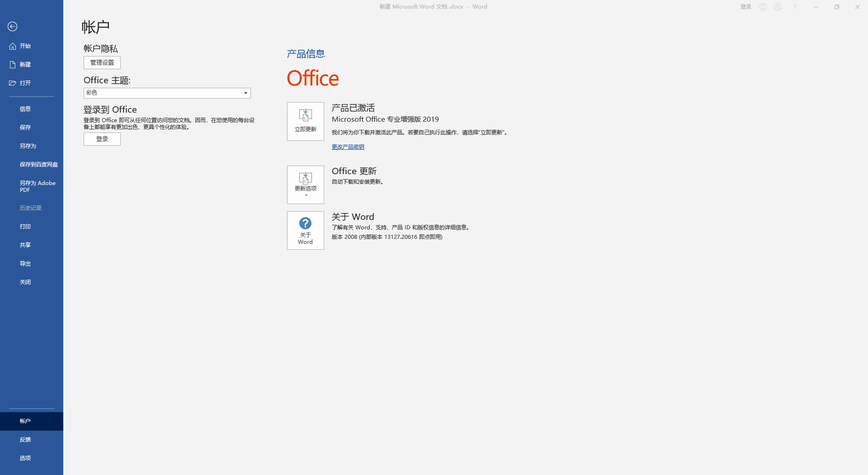The width and height of the screenshot is (868, 475).
Task: Select 新建 to create a new document
Action: (32, 65)
